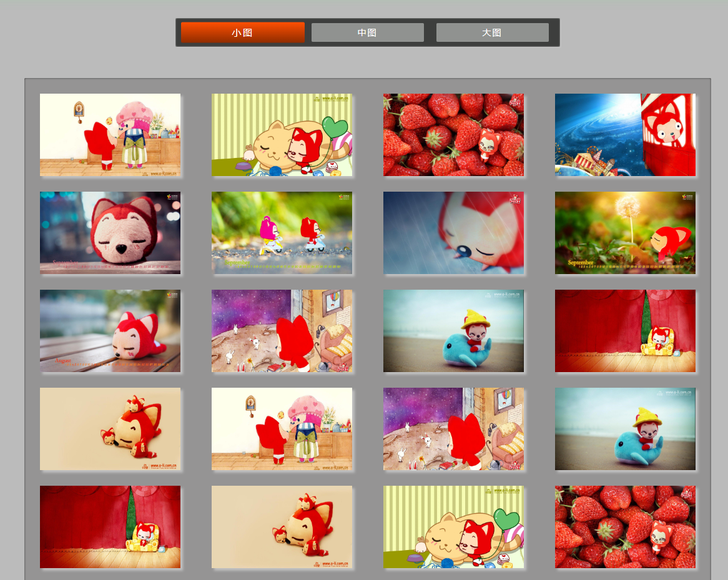Open fourth-row beige sleeping fox plush thumbnail
This screenshot has height=580, width=728.
click(110, 429)
